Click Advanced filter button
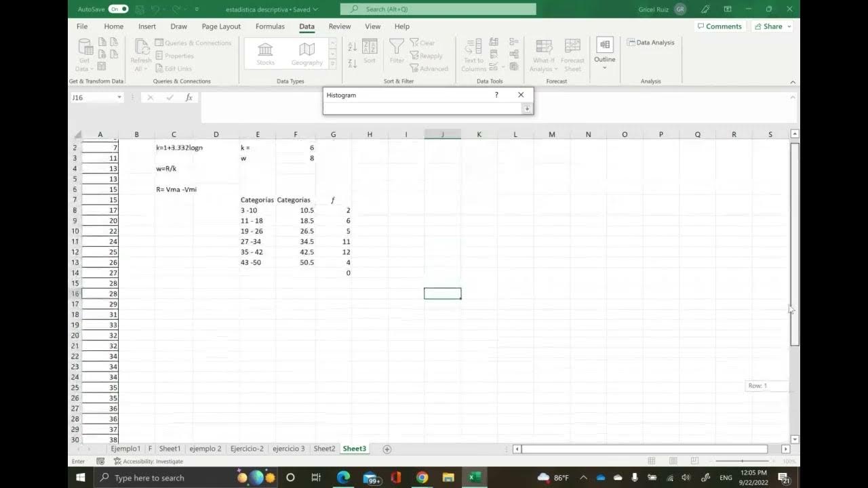 pos(429,68)
